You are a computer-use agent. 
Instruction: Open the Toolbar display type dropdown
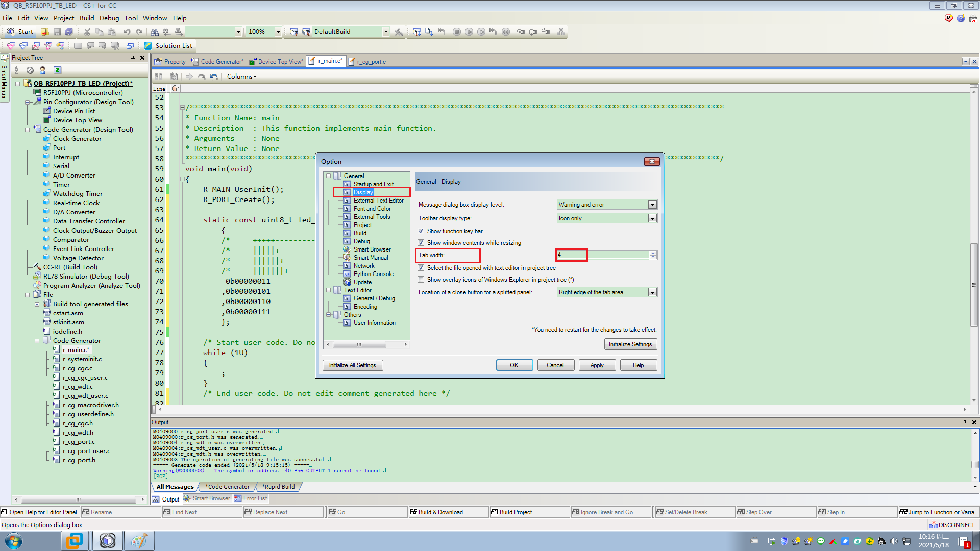652,218
